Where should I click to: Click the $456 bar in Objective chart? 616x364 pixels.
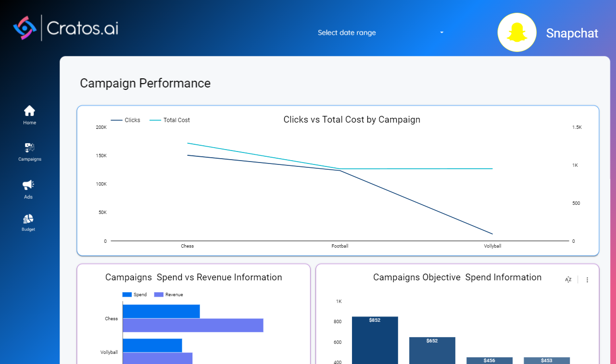(x=490, y=361)
